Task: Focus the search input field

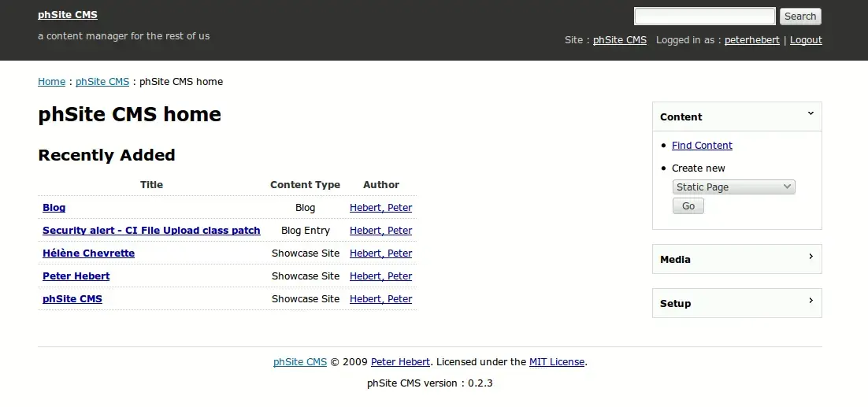Action: click(704, 16)
